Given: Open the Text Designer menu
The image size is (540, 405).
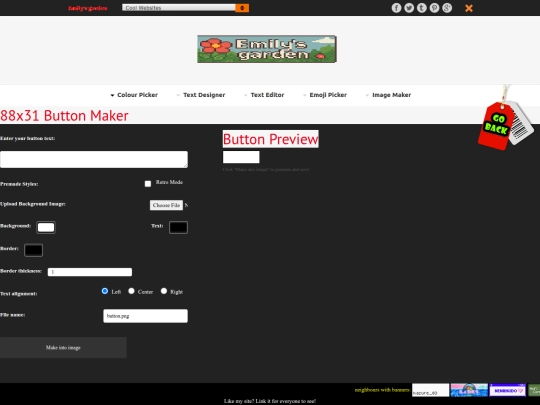Looking at the screenshot, I should (x=204, y=95).
